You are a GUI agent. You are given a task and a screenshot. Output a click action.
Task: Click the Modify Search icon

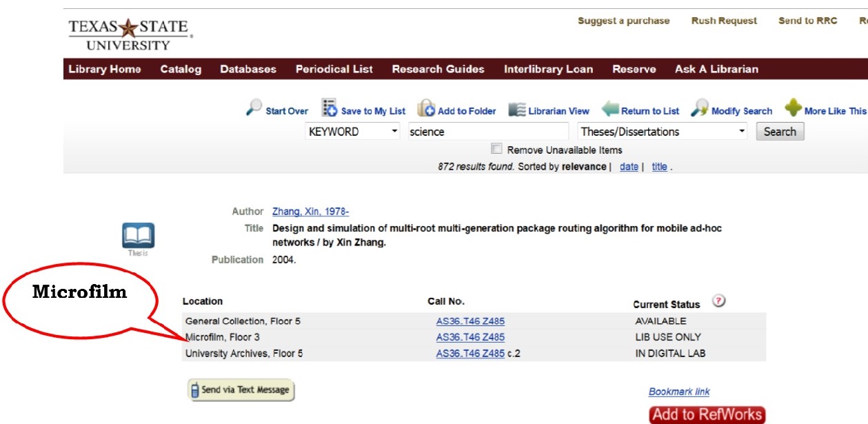pyautogui.click(x=700, y=109)
